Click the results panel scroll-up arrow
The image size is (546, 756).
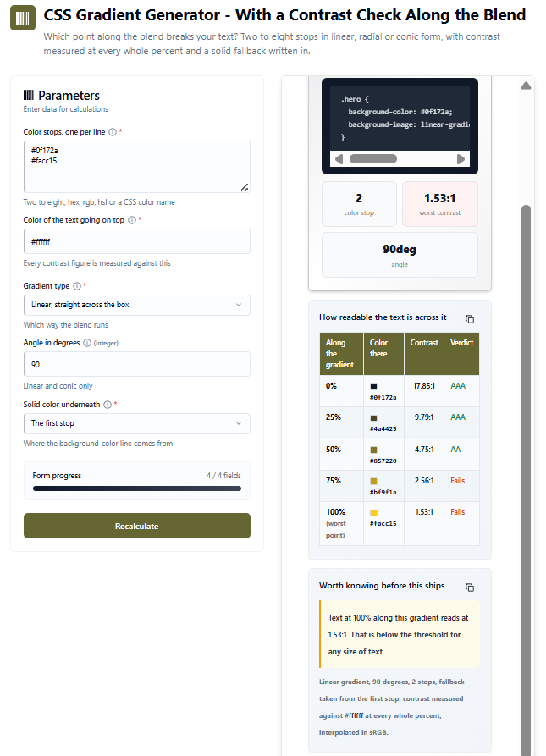pos(527,86)
